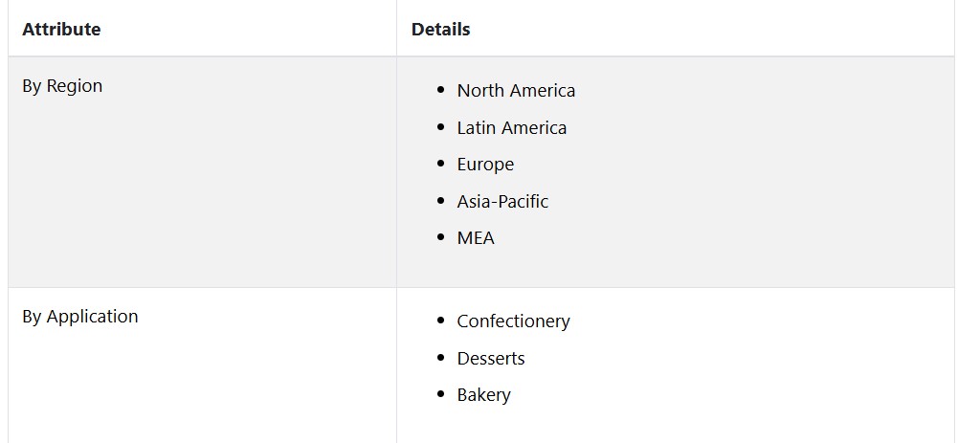Click the bullet beside Confectionery
Viewport: 980px width, 443px height.
coord(441,321)
